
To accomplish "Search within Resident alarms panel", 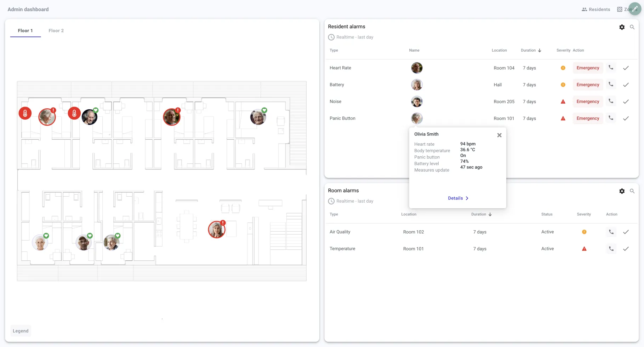I will [x=633, y=27].
